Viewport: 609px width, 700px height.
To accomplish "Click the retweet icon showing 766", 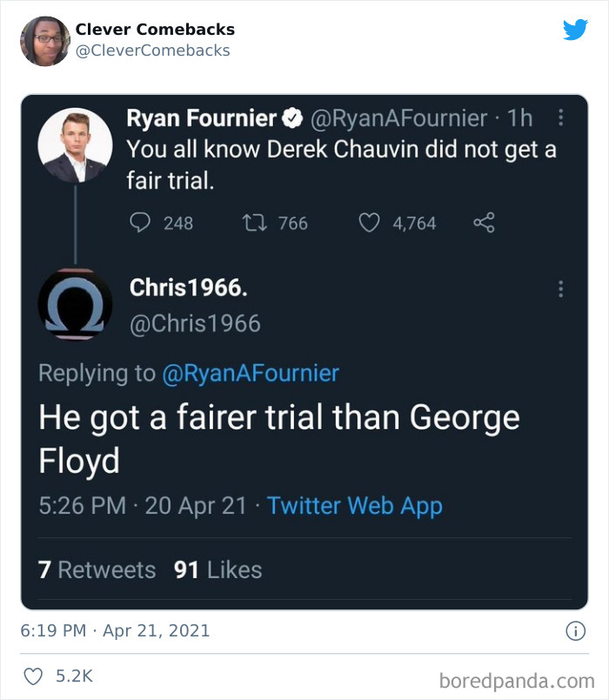I will (x=253, y=224).
